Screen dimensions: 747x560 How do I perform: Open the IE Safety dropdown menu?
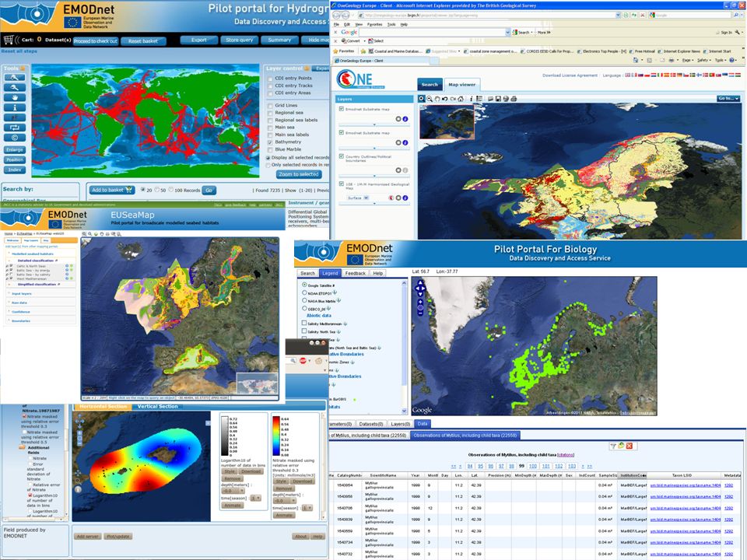coord(703,61)
